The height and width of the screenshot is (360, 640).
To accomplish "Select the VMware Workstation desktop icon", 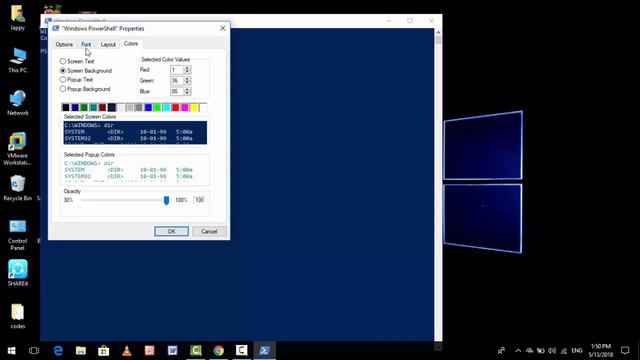I will (x=18, y=149).
